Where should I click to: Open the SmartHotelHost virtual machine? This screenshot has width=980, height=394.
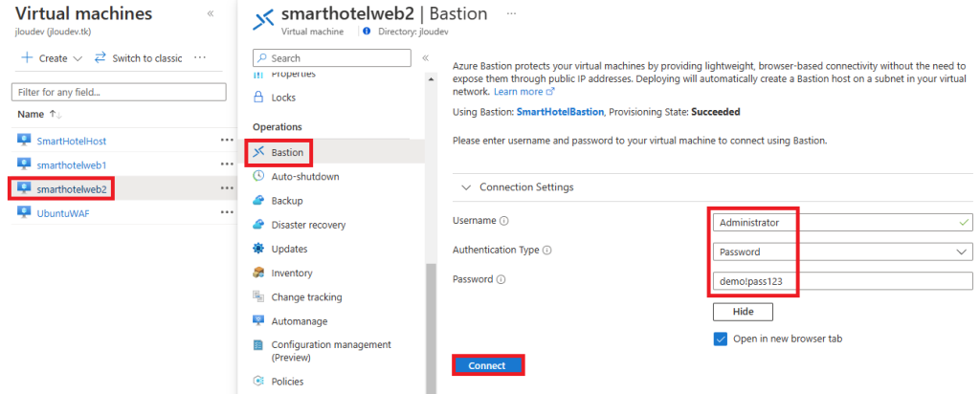click(x=71, y=142)
